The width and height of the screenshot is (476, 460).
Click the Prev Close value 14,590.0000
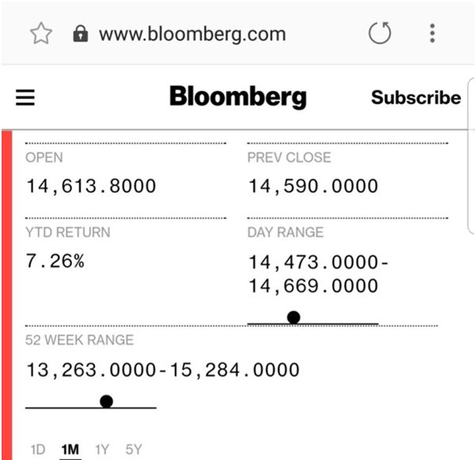tap(313, 186)
